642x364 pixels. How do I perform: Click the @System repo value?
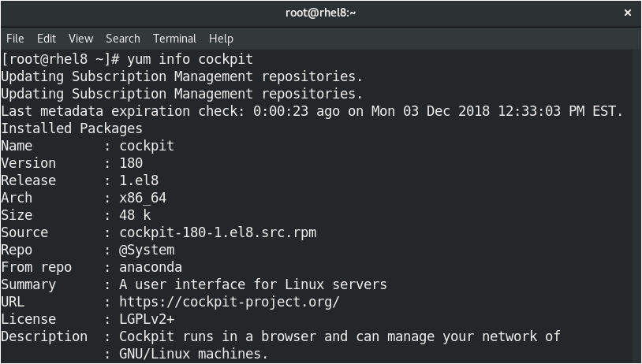point(147,250)
